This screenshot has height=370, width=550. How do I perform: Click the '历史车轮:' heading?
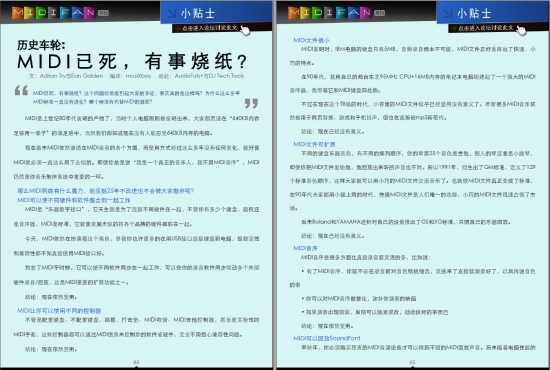coord(41,45)
